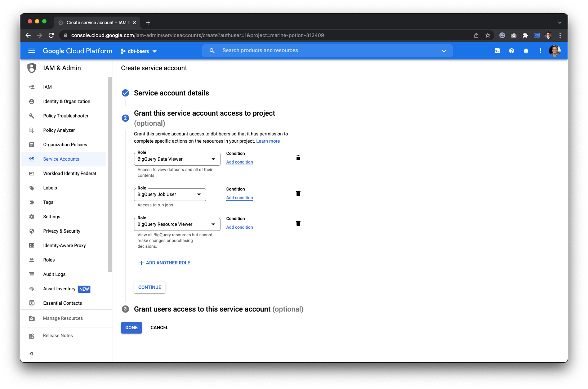The height and width of the screenshot is (389, 588).
Task: Add condition for BigQuery Resource Viewer
Action: click(x=240, y=227)
